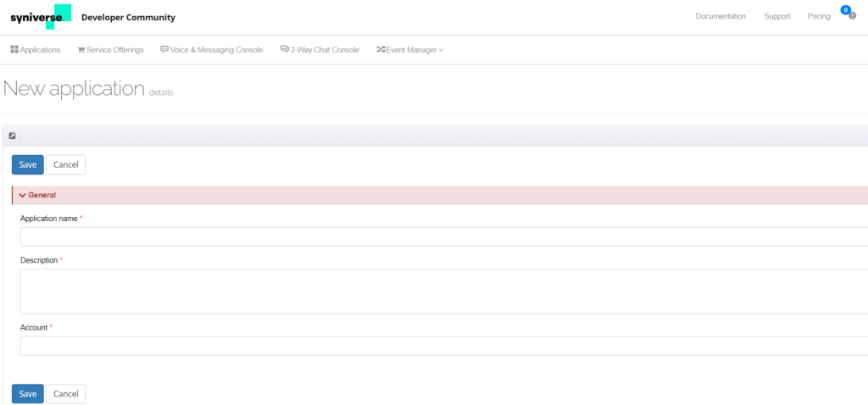Image resolution: width=868 pixels, height=405 pixels.
Task: Click the Voice & Messaging Console speech icon
Action: pyautogui.click(x=164, y=50)
